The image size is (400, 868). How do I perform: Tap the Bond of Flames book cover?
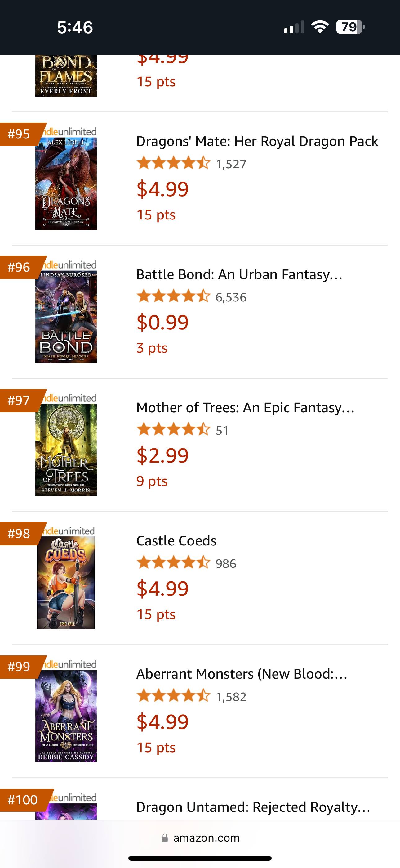click(66, 76)
